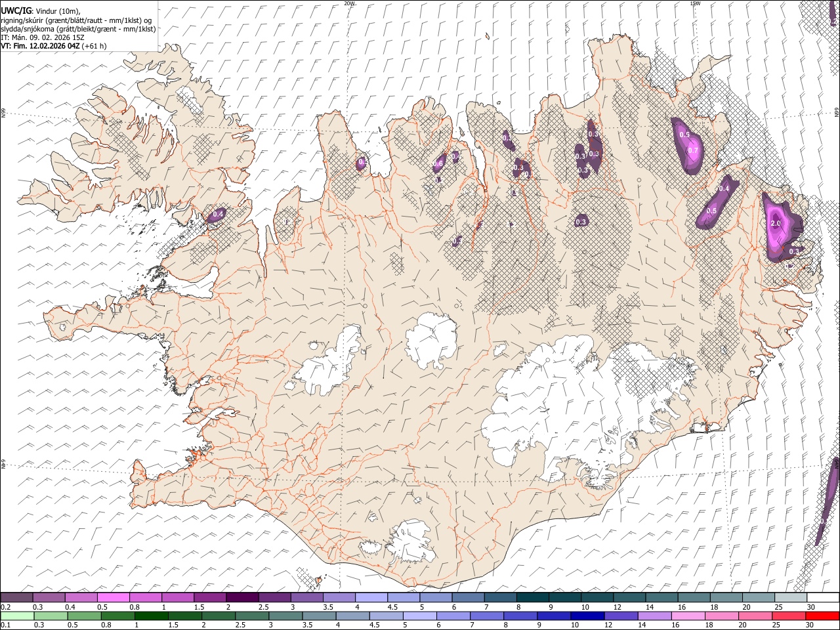Click the upper legend swatch labeled 0.2

[x=16, y=597]
